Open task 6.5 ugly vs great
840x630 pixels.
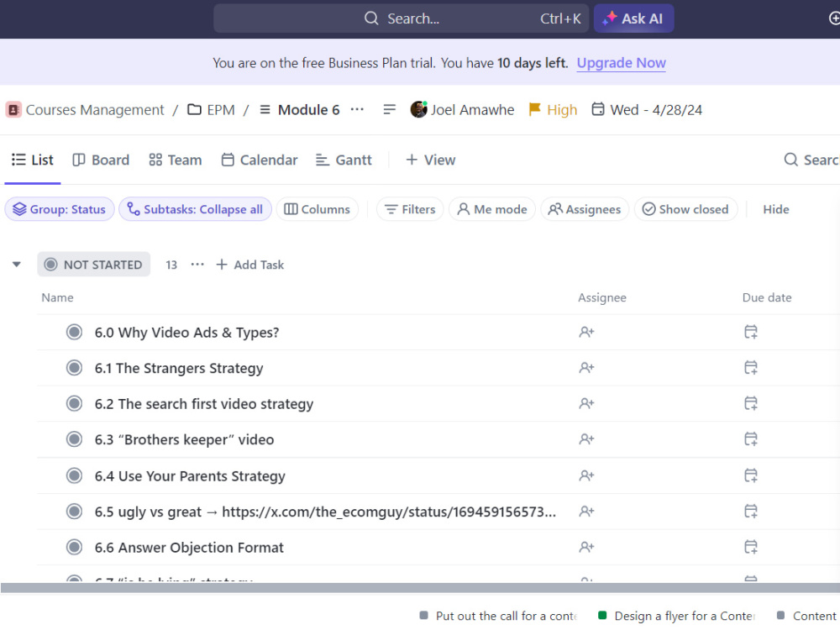325,512
